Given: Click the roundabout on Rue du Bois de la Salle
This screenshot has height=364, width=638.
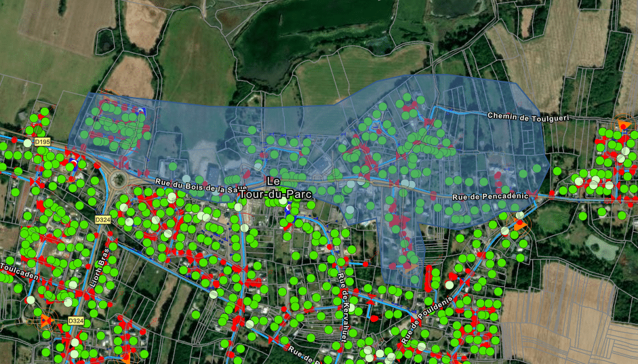Looking at the screenshot, I should [119, 180].
